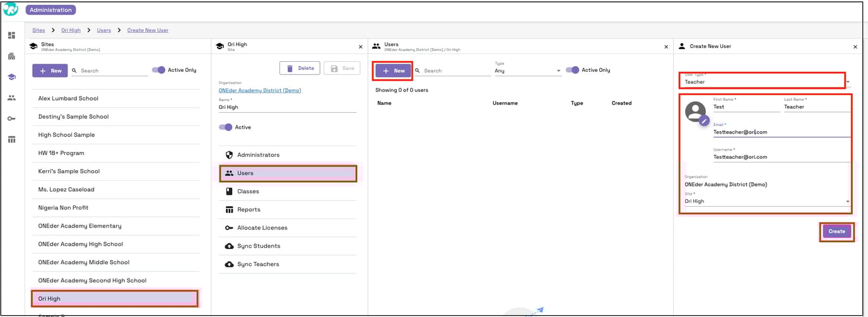Select Allocate Licenses menu item
The height and width of the screenshot is (317, 868).
[262, 228]
